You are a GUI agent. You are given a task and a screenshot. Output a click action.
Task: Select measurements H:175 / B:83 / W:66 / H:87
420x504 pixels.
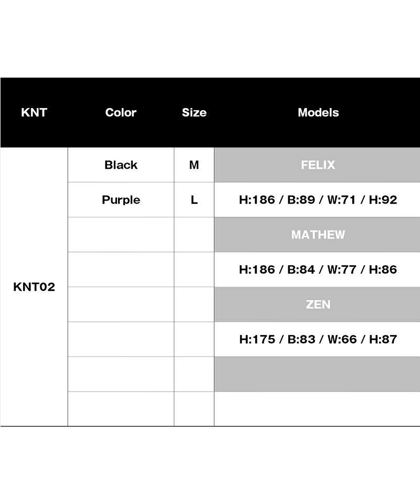318,340
